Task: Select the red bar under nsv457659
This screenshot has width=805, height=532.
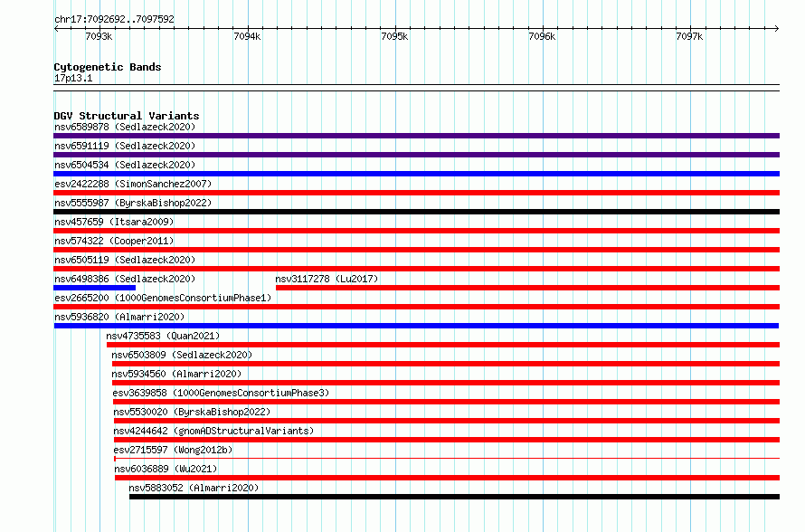Action: click(x=416, y=231)
